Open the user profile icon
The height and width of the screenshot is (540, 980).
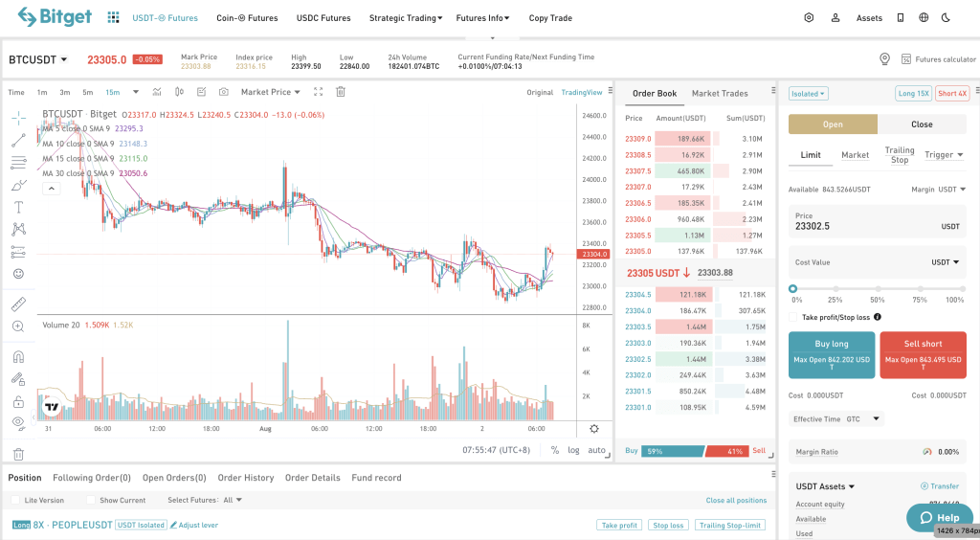pyautogui.click(x=835, y=17)
